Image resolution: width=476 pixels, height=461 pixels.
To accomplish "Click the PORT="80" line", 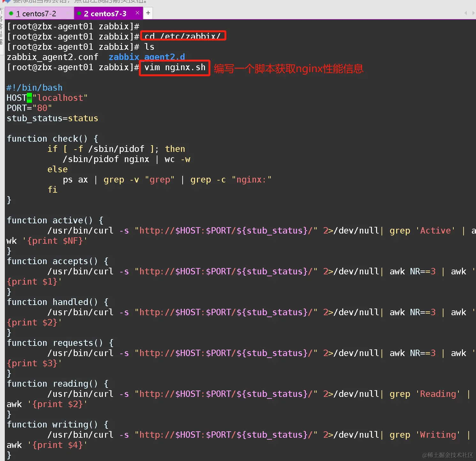I will (29, 108).
